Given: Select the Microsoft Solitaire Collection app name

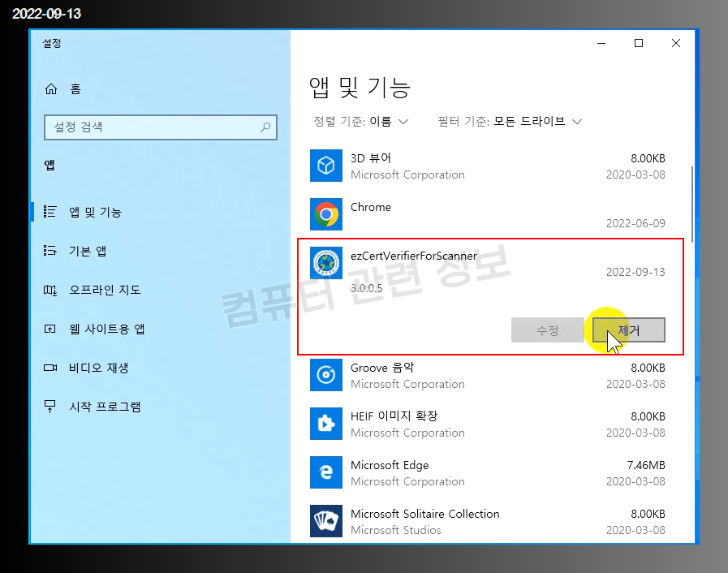Looking at the screenshot, I should click(x=424, y=514).
